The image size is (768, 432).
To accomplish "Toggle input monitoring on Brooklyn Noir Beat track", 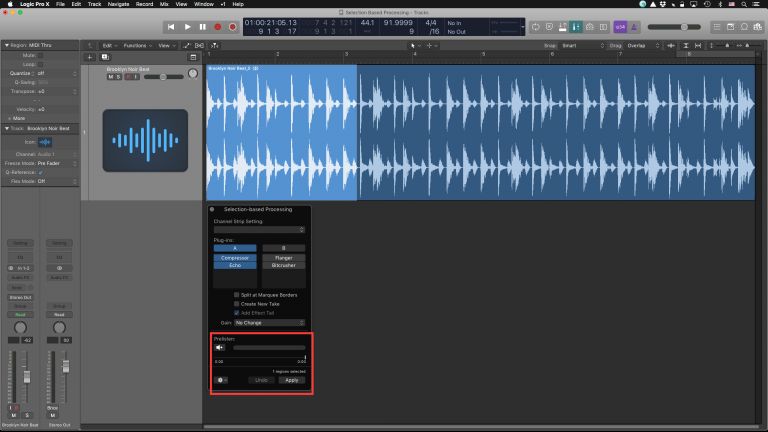I will click(136, 77).
